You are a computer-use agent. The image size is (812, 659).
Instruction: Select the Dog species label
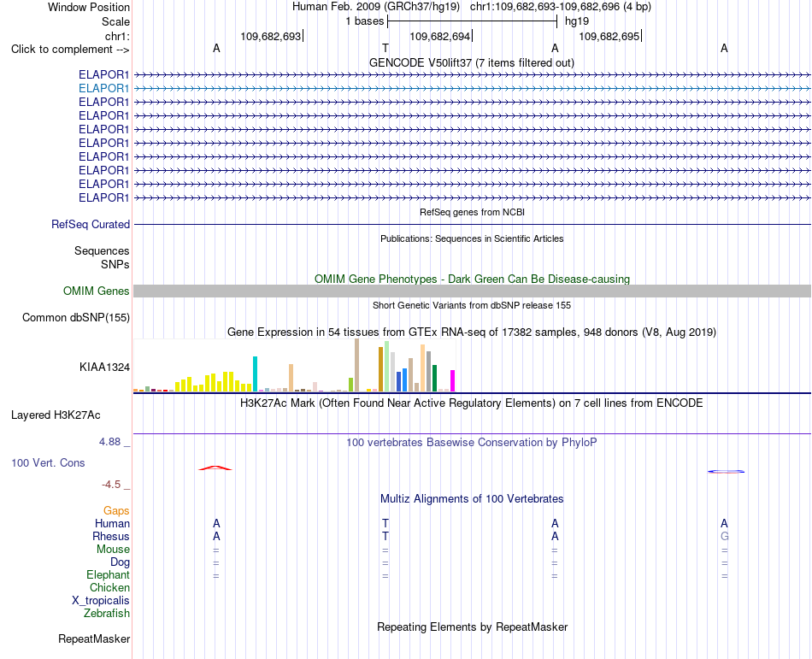120,562
